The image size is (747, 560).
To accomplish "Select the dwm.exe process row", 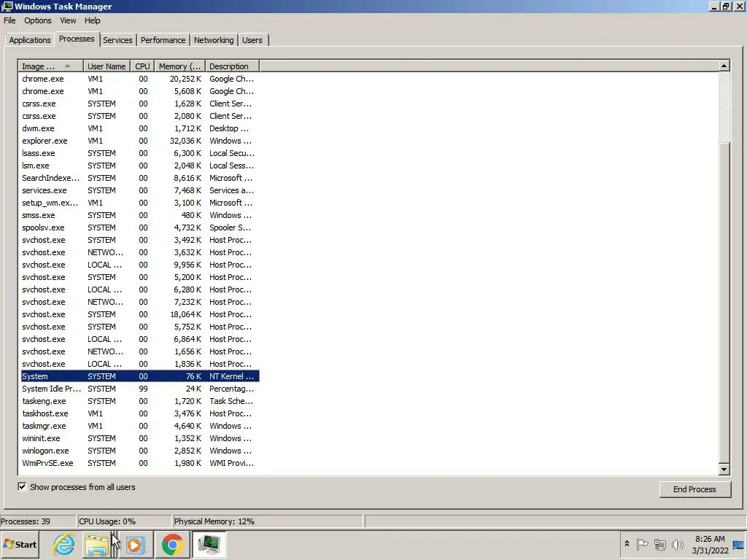I will [140, 128].
